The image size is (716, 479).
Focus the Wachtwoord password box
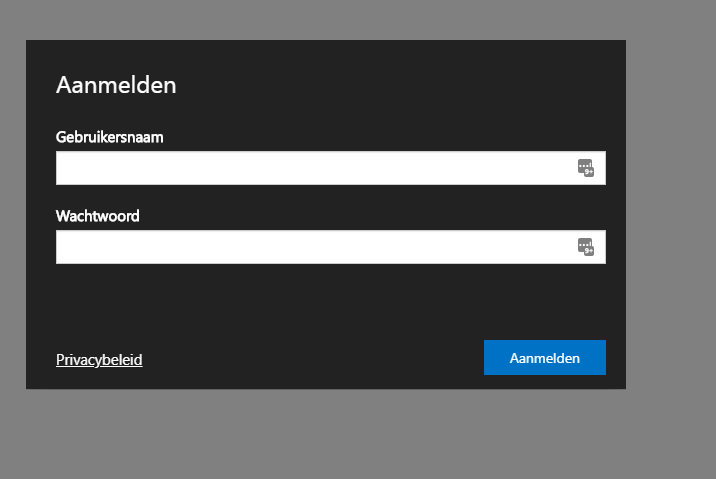[331, 247]
